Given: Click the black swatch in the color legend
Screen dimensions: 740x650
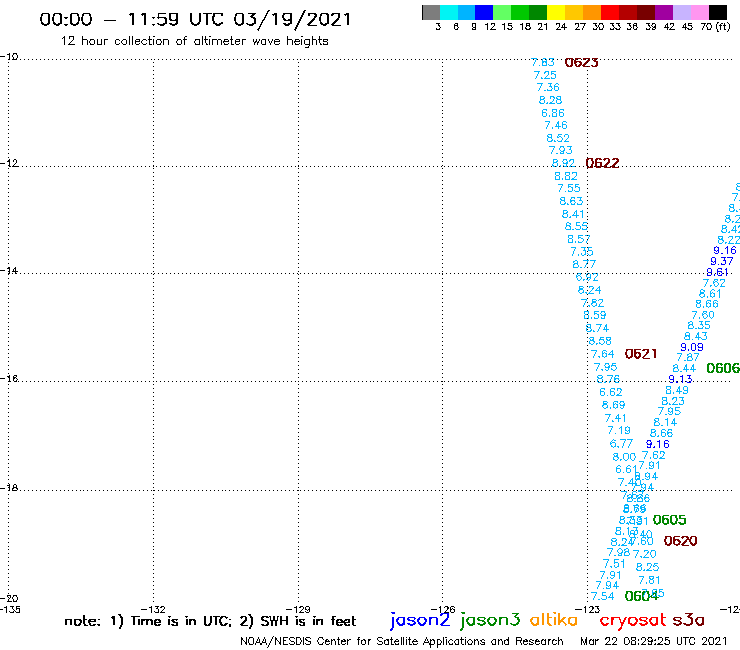Looking at the screenshot, I should [x=718, y=12].
